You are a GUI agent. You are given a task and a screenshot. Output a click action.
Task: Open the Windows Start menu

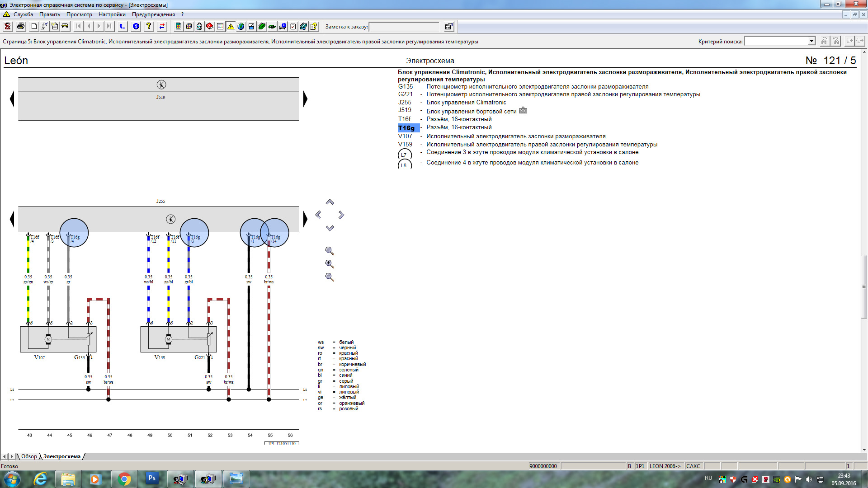tap(12, 479)
